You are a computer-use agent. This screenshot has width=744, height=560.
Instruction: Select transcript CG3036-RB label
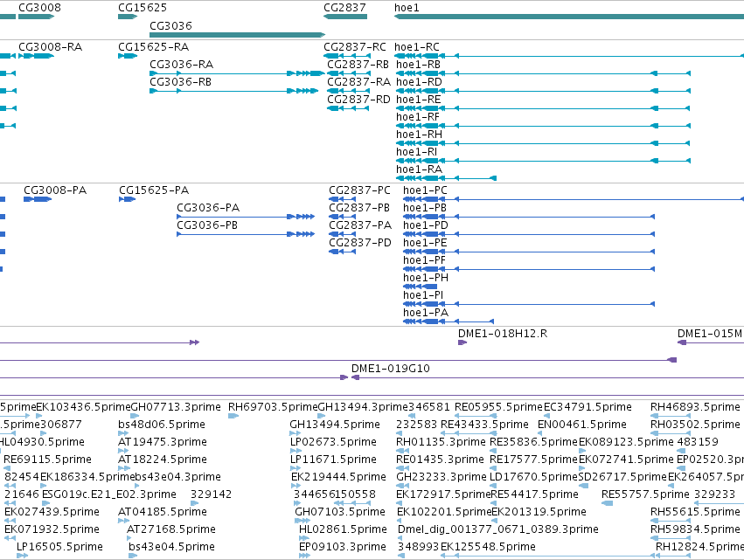tap(180, 82)
